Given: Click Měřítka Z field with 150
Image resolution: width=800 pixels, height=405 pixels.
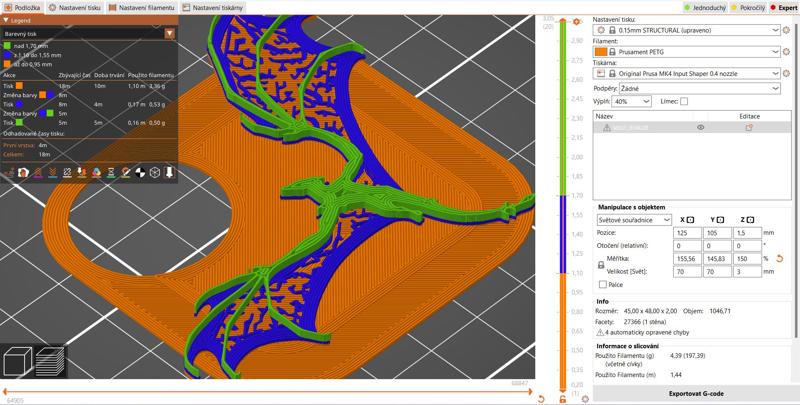Looking at the screenshot, I should point(747,259).
